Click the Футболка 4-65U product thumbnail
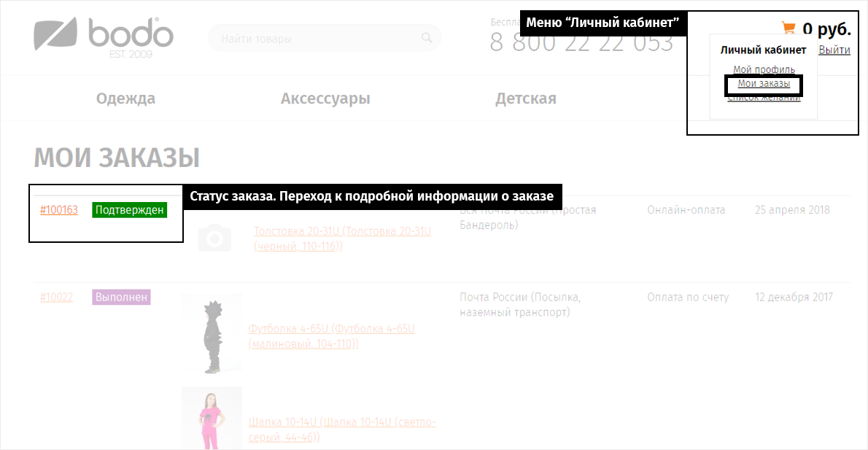 [x=212, y=335]
